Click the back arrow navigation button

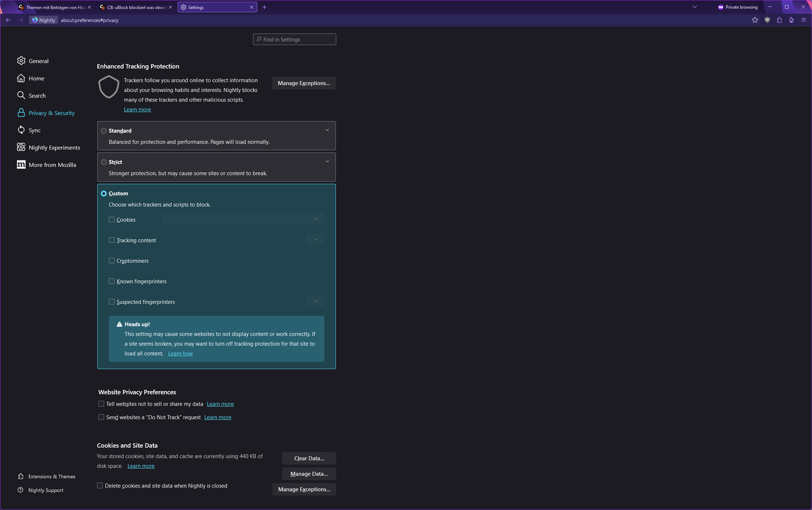pos(8,20)
